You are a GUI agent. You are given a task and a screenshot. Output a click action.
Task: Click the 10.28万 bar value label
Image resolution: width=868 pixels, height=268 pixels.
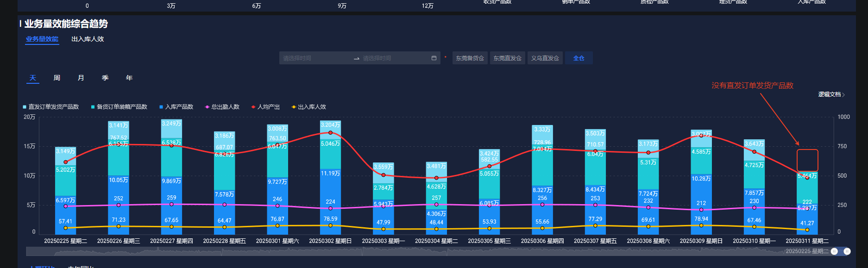(701, 179)
